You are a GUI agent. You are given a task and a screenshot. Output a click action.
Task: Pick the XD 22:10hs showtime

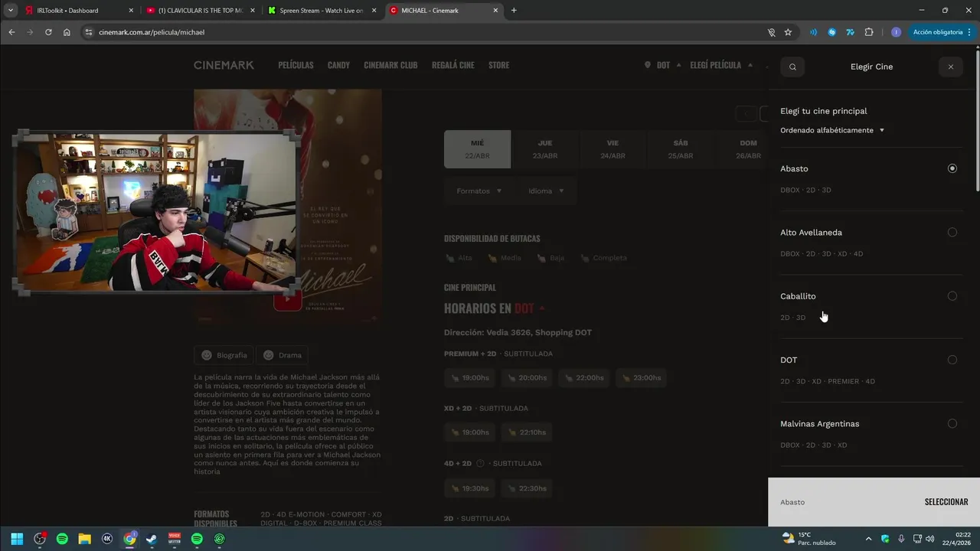(x=527, y=432)
